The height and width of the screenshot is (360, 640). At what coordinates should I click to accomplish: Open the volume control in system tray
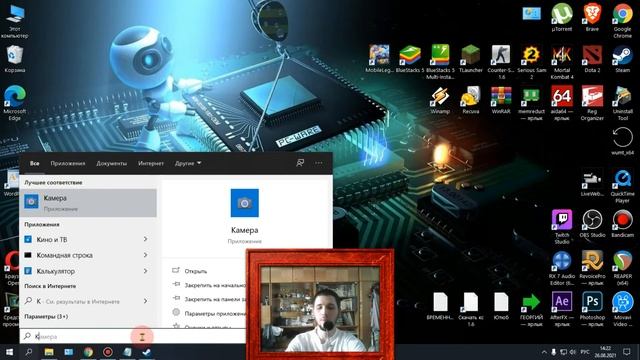coord(573,352)
